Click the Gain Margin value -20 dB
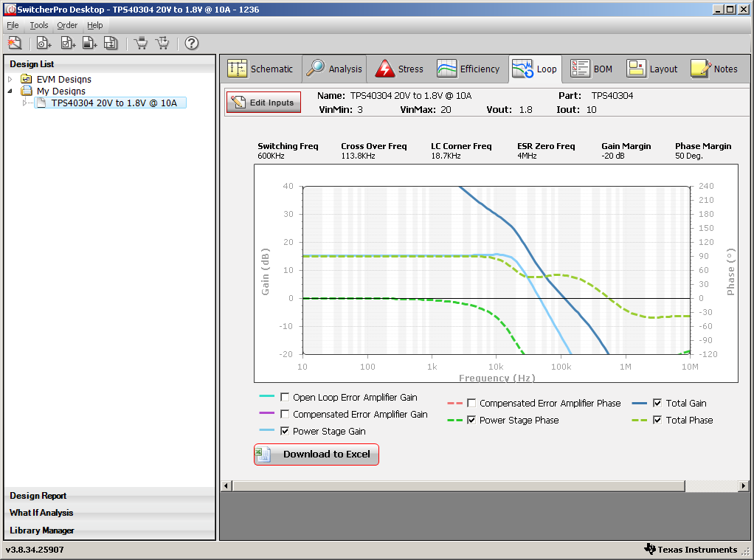 pyautogui.click(x=612, y=156)
